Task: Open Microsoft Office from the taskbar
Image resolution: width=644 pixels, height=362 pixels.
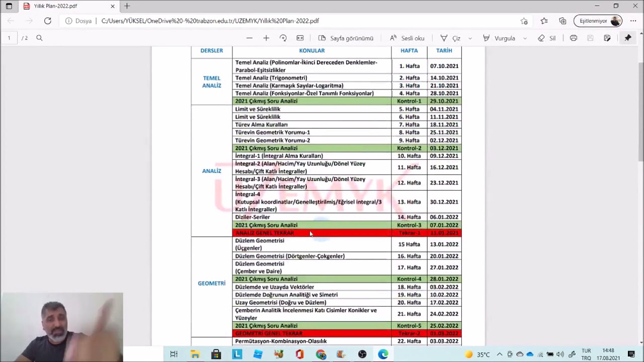Action: tap(300, 354)
